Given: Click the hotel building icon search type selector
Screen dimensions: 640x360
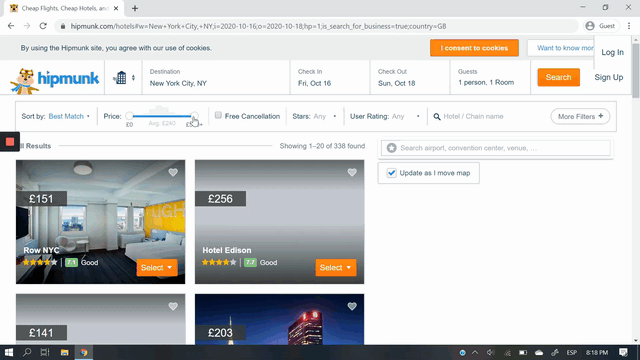Looking at the screenshot, I should (124, 78).
